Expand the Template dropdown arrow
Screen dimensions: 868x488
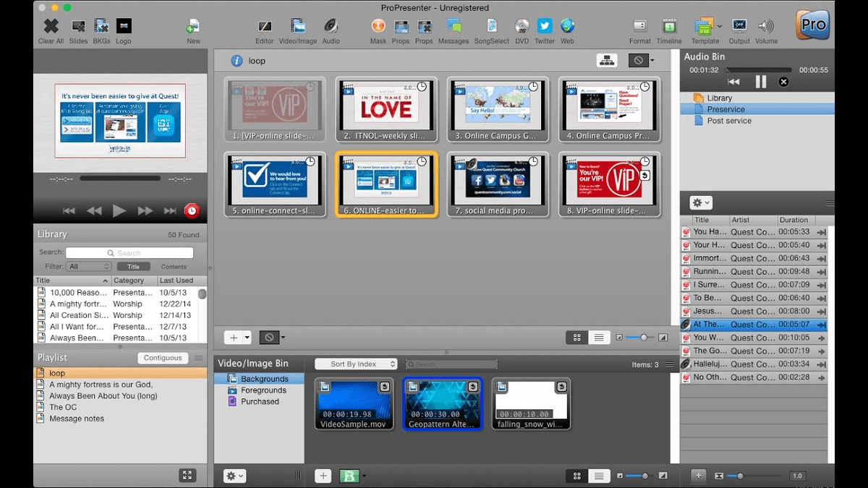point(720,26)
